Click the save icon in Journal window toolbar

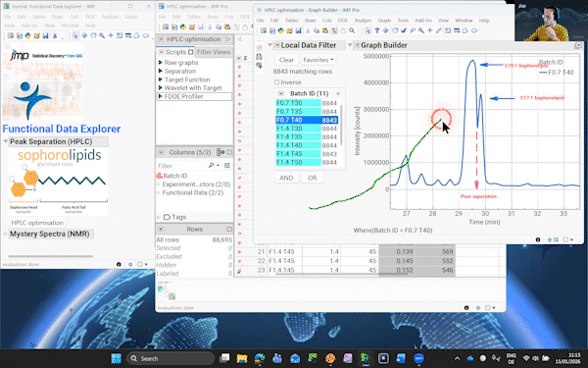click(x=45, y=35)
